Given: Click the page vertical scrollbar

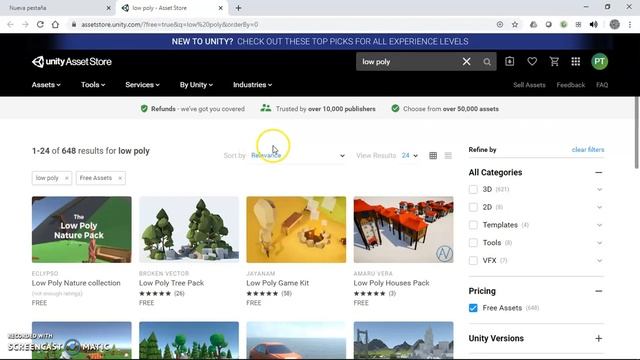Looking at the screenshot, I should (x=637, y=133).
